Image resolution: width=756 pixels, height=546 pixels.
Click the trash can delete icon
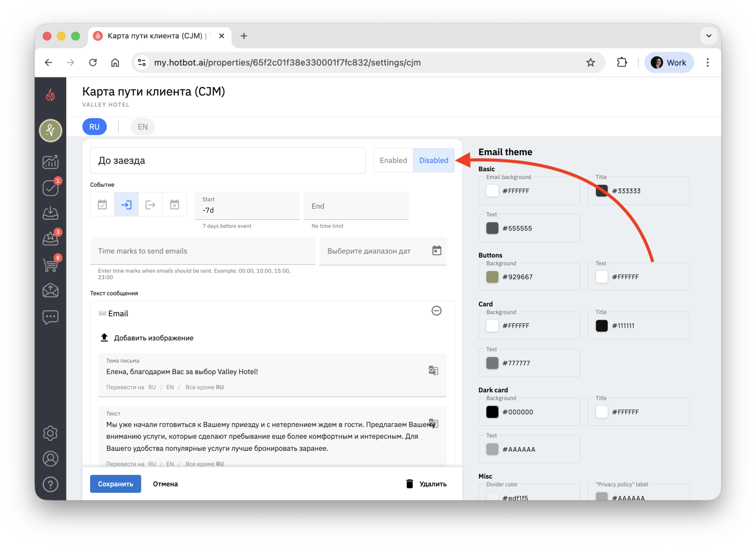point(409,484)
